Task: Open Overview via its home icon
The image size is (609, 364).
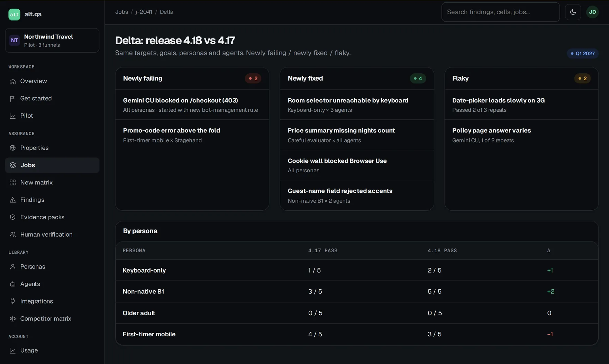Action: click(x=13, y=81)
